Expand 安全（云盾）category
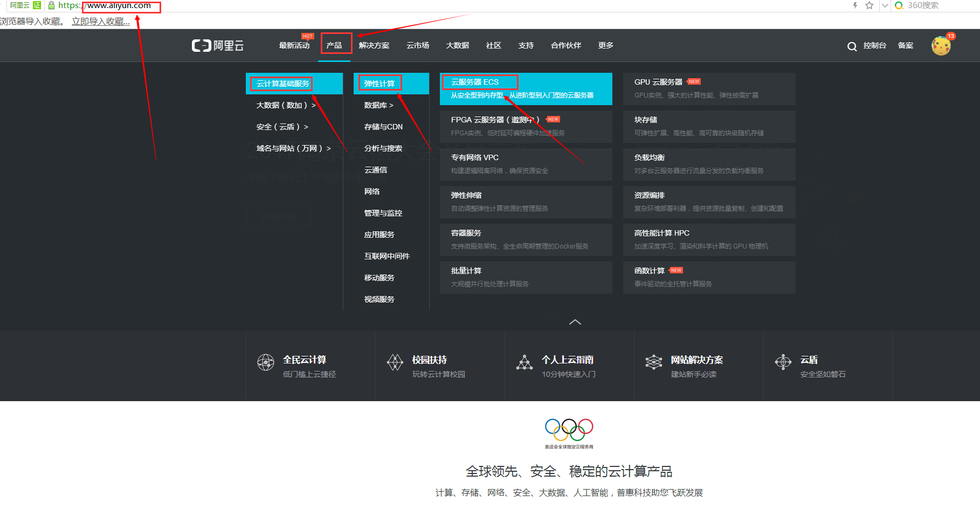Image resolution: width=980 pixels, height=509 pixels. 282,127
